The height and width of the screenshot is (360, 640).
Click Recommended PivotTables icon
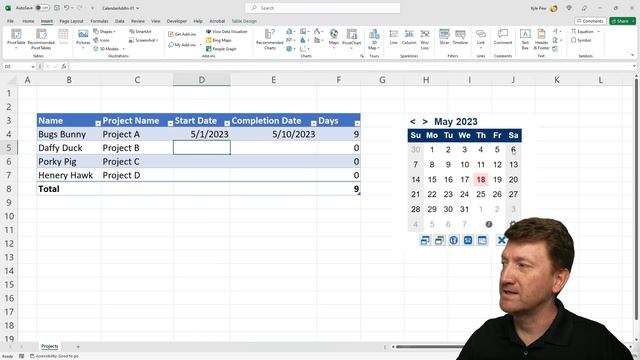coord(41,38)
